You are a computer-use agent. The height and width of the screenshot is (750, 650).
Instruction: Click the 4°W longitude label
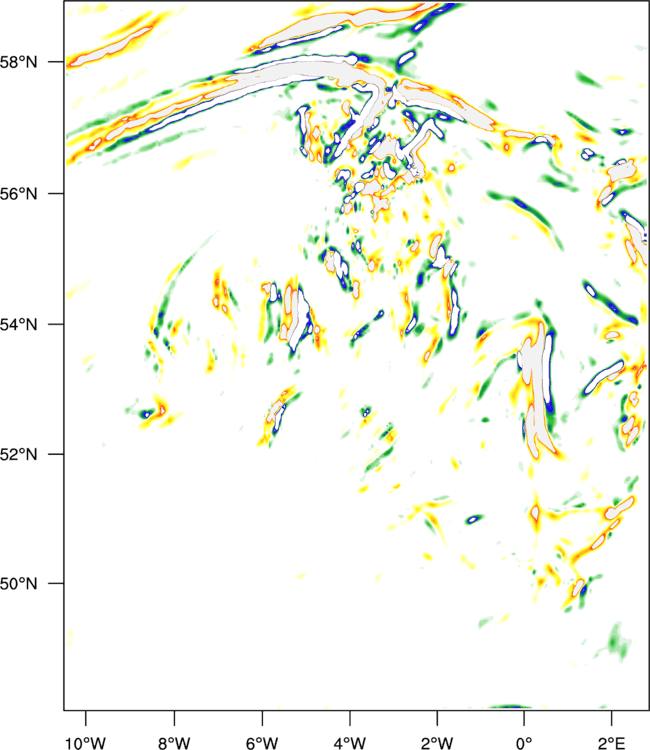point(350,743)
